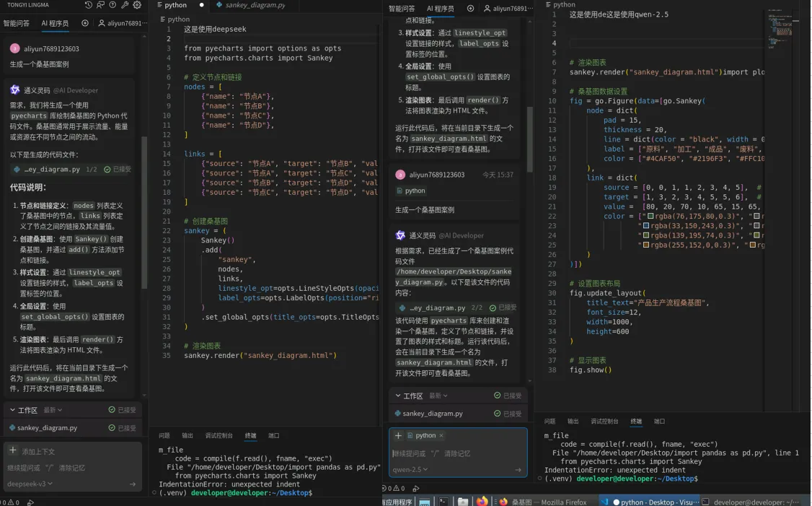Click Tongyi Lingma logo in right chat reply
812x506 pixels.
coord(400,235)
